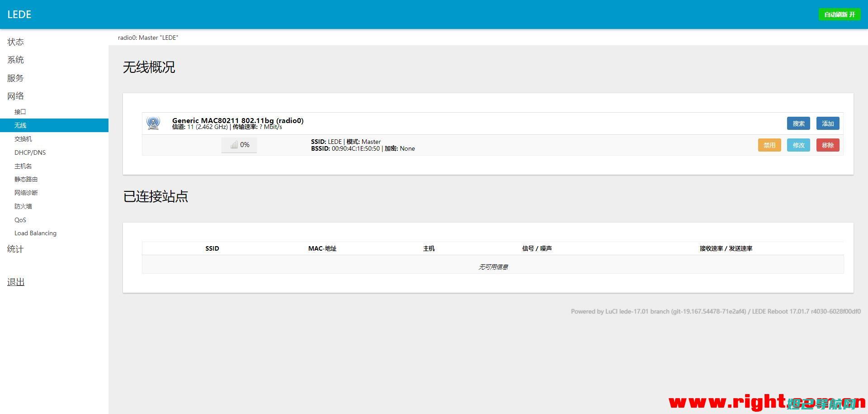This screenshot has height=414, width=868.
Task: Click the radio0 wireless antenna icon
Action: coord(153,123)
